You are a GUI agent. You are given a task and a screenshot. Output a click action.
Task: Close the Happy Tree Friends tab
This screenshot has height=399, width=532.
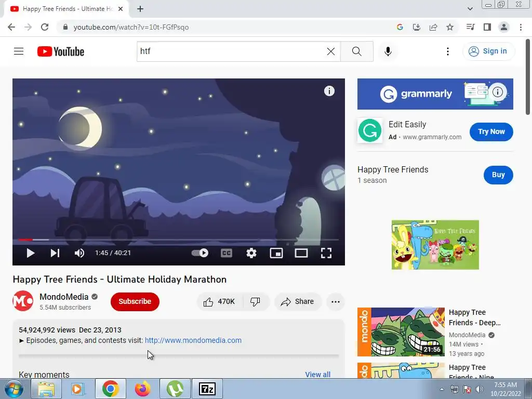point(121,9)
